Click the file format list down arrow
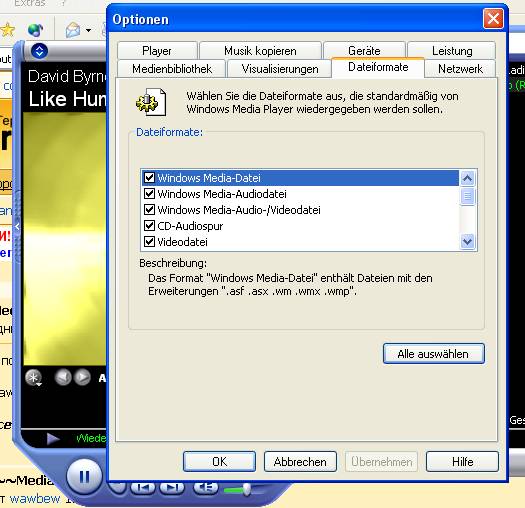 click(x=467, y=241)
